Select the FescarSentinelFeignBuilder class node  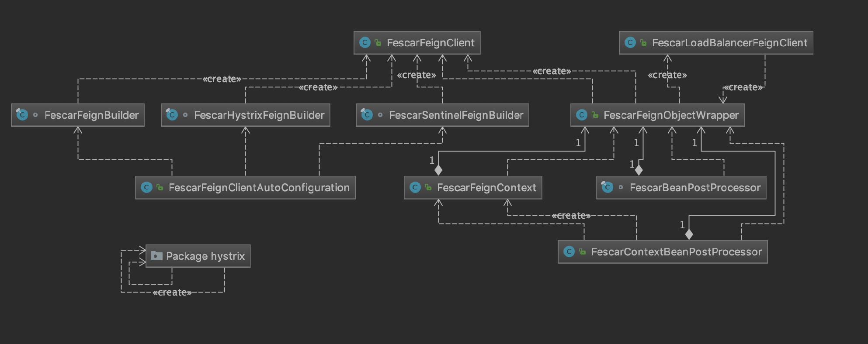pyautogui.click(x=456, y=115)
